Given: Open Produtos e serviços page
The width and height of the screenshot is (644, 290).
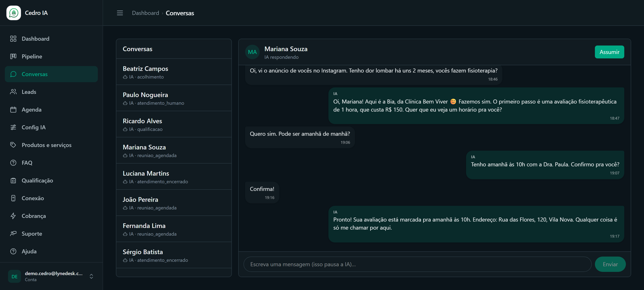Looking at the screenshot, I should click(x=51, y=145).
